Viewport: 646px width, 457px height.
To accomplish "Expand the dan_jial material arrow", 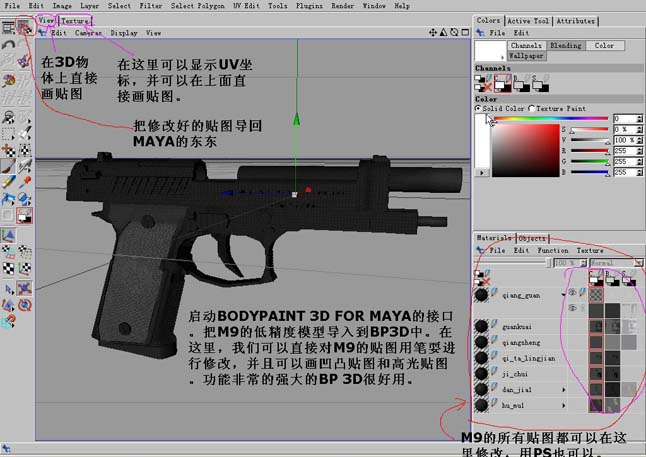I will (x=564, y=389).
